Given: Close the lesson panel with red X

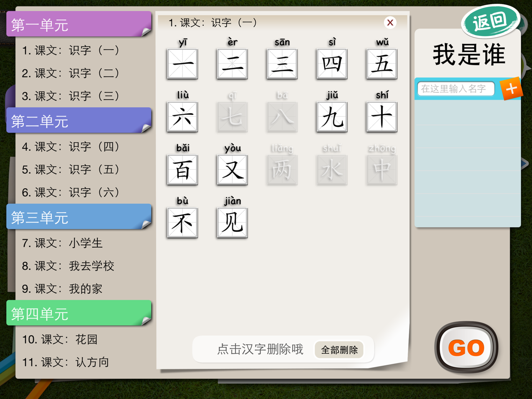Looking at the screenshot, I should 390,22.
